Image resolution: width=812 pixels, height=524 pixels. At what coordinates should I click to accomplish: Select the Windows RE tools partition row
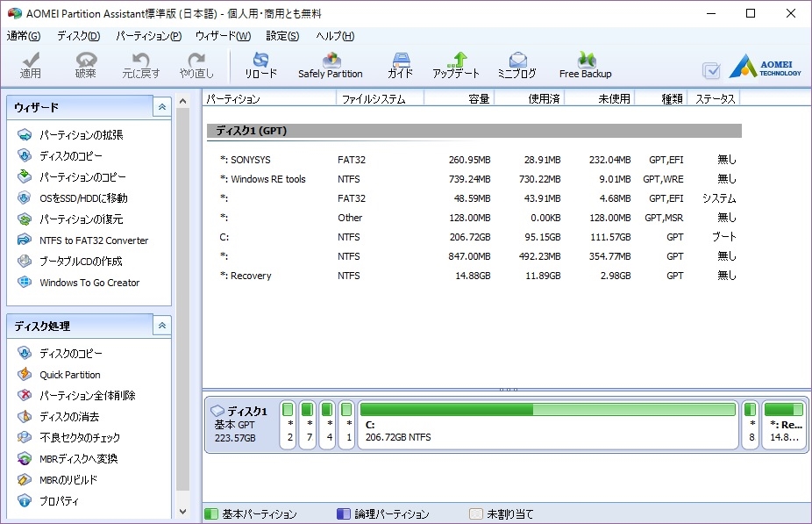click(474, 179)
